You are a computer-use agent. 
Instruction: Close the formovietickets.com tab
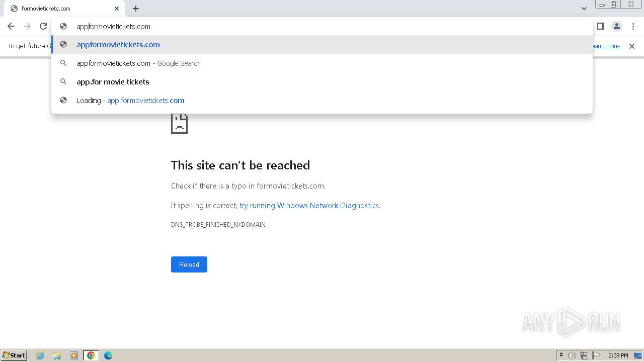[x=117, y=9]
